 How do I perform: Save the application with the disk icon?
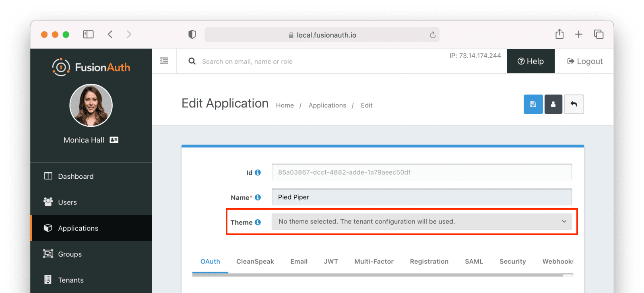click(533, 104)
